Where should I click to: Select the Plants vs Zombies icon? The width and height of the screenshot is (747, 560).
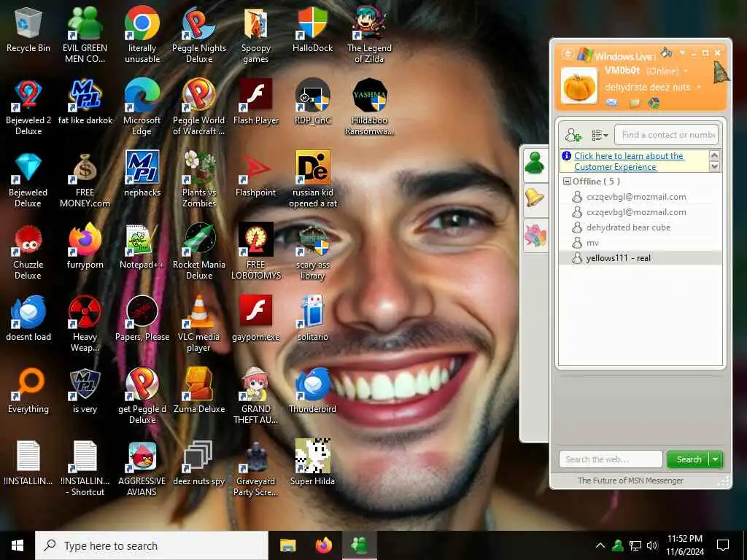pos(199,179)
